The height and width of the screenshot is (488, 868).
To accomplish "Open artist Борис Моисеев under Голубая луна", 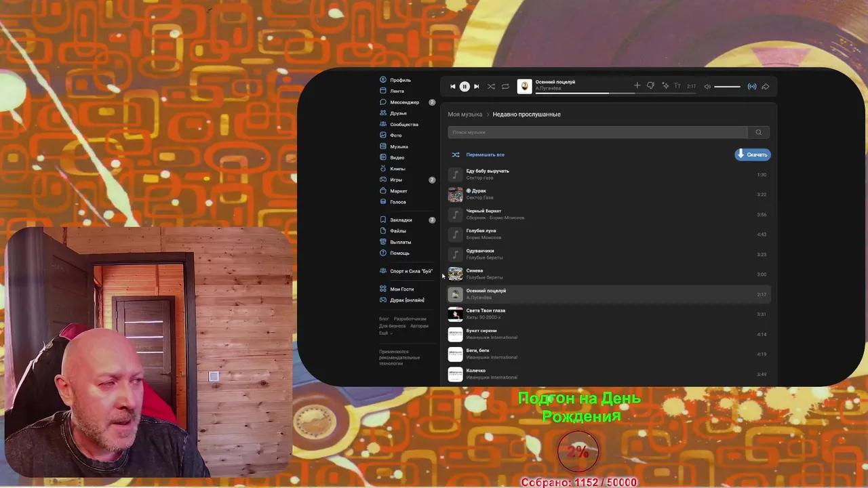I will 484,238.
